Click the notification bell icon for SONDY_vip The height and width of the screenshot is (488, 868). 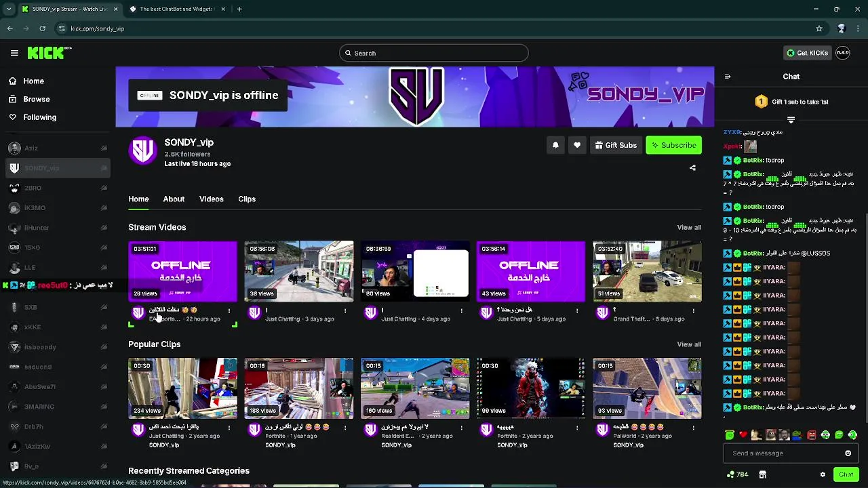click(555, 145)
